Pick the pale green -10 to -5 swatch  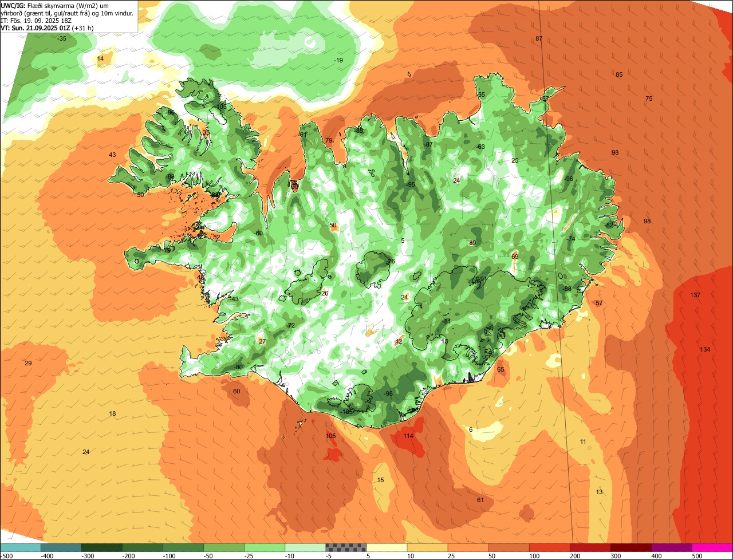click(x=305, y=547)
